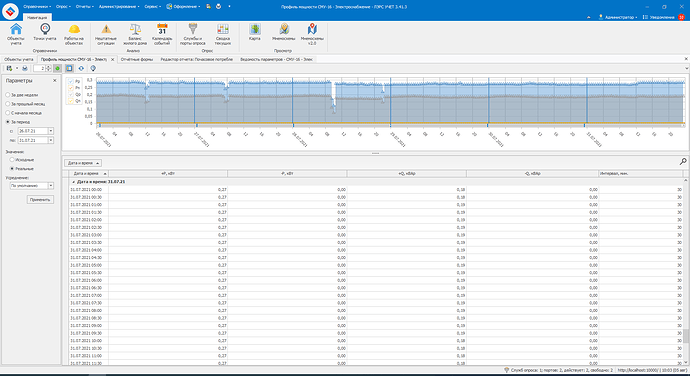
Task: Click the Применить button
Action: pos(40,200)
